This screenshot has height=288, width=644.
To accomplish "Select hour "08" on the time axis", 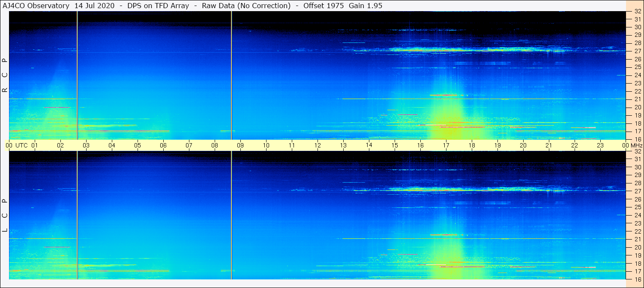I will [x=215, y=145].
